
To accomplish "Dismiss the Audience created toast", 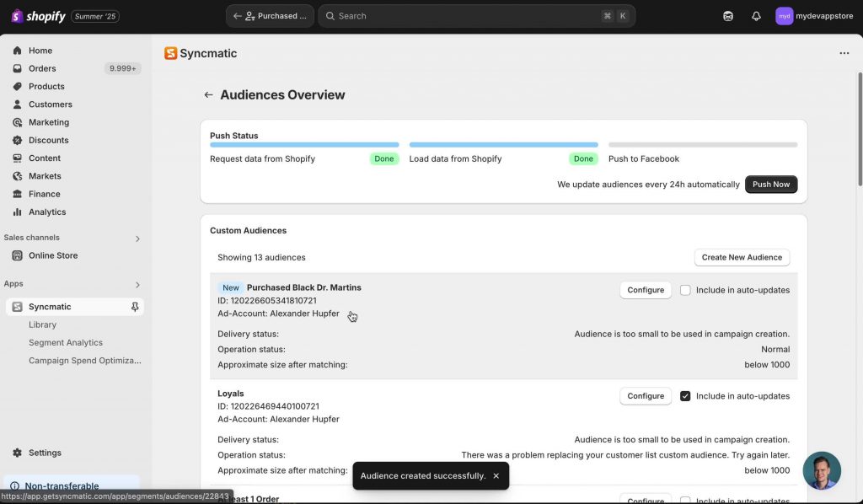I will point(496,475).
